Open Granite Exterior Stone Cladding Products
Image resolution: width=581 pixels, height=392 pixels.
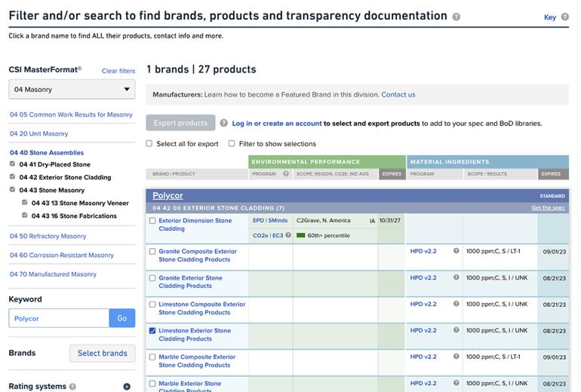190,282
